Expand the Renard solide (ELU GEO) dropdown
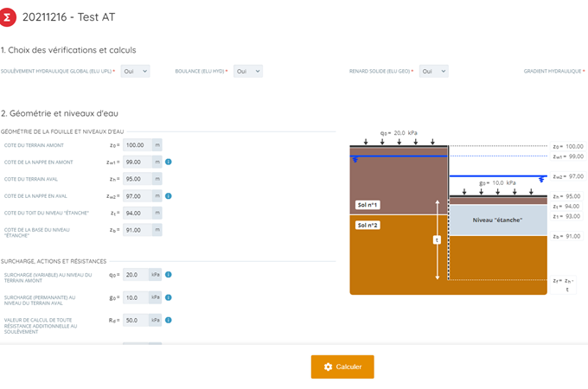The image size is (588, 389). pyautogui.click(x=433, y=71)
